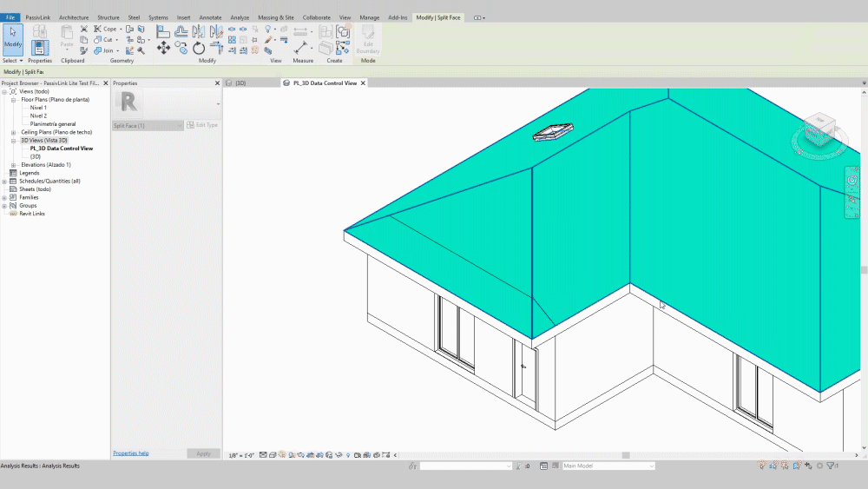Click the Pin element icon
The height and width of the screenshot is (489, 868).
coord(255,39)
